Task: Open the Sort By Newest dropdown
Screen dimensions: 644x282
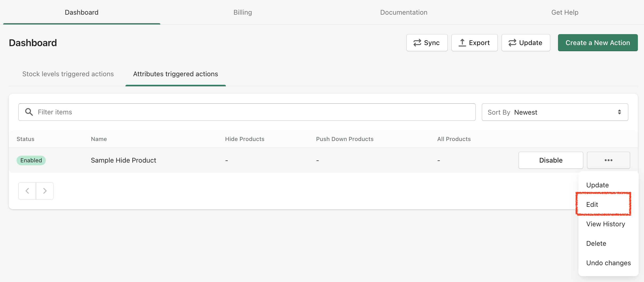Action: (555, 112)
